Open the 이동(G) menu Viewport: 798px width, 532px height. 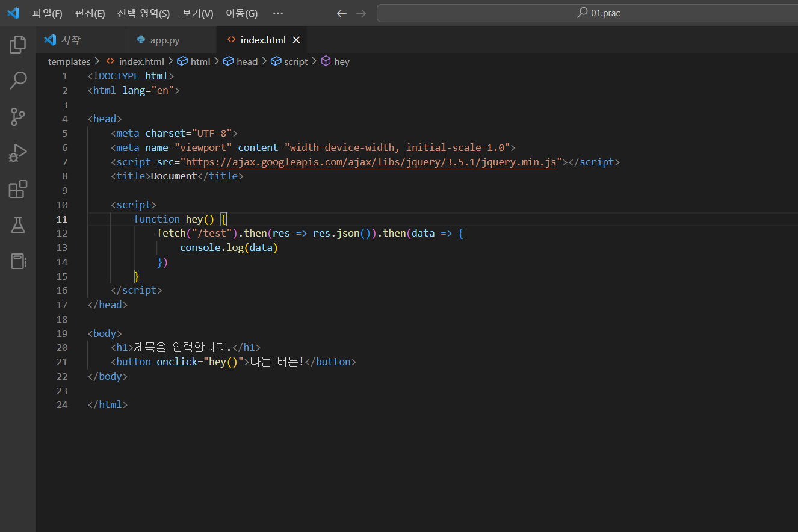tap(241, 13)
